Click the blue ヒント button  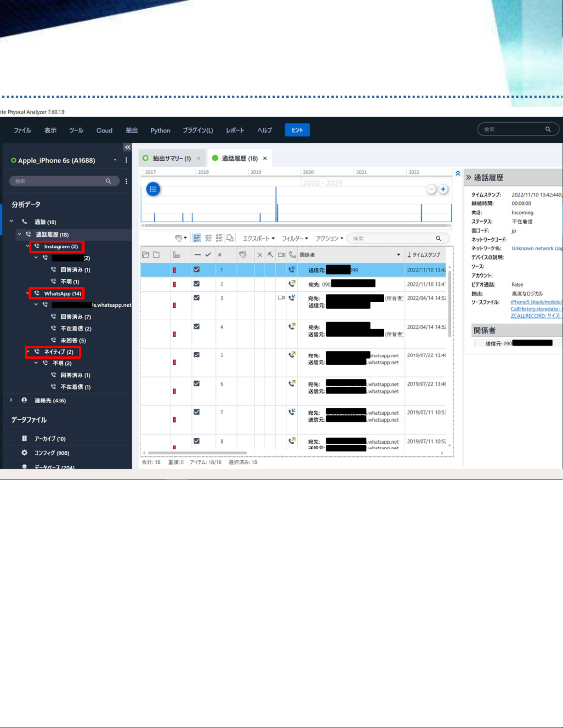[297, 130]
